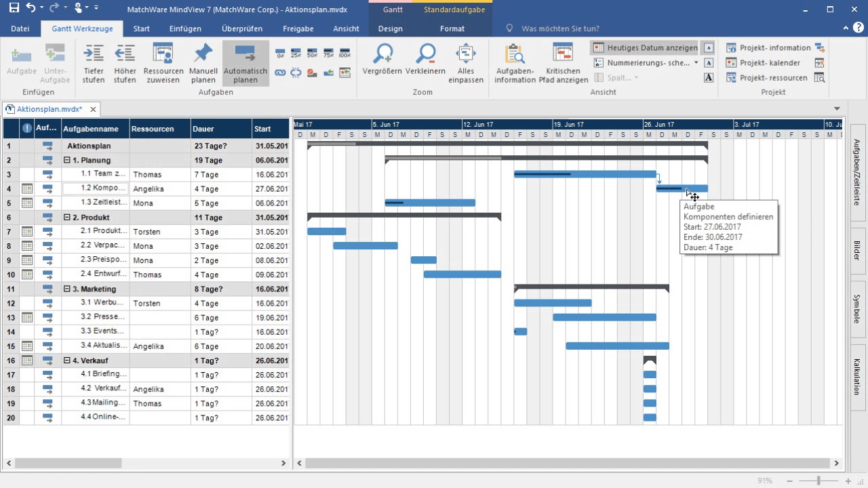The height and width of the screenshot is (488, 868).
Task: Switch to the Einfügen ribbon tab
Action: click(185, 28)
